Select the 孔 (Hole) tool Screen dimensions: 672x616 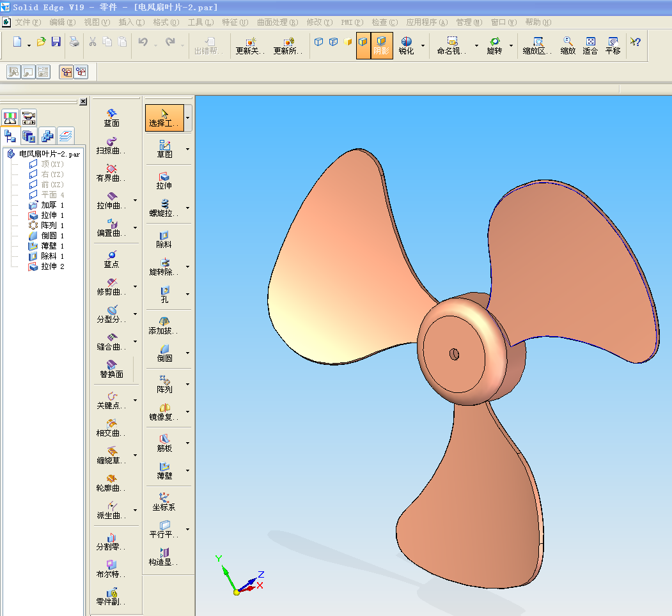[x=164, y=294]
